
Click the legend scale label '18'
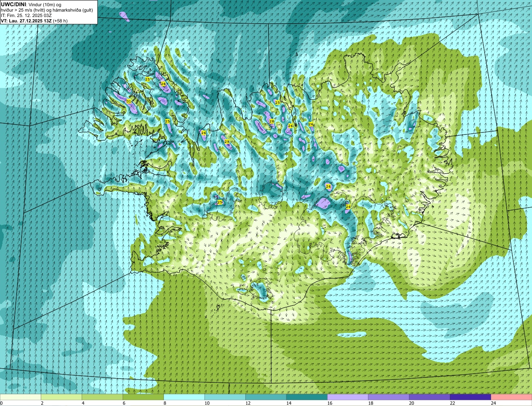pos(370,403)
